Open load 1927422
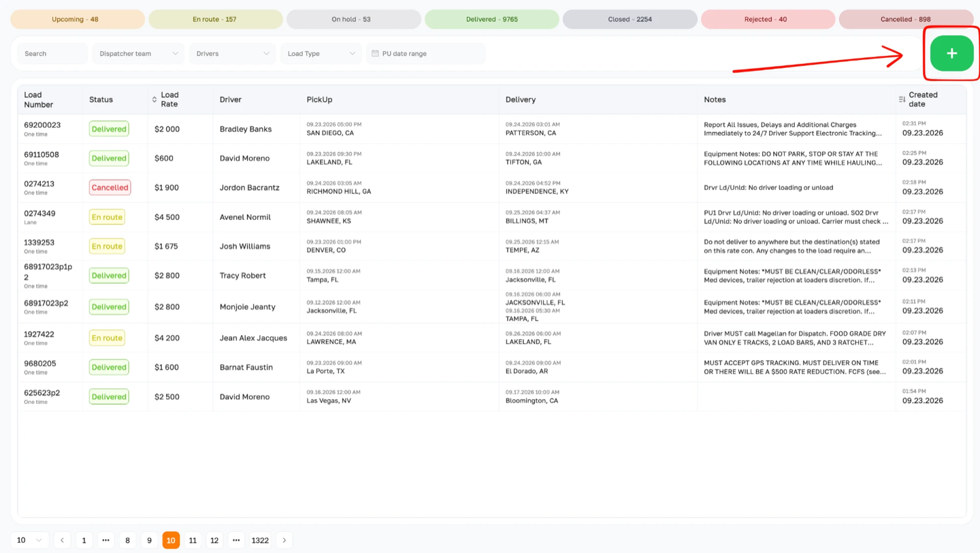The image size is (980, 553). click(x=39, y=334)
